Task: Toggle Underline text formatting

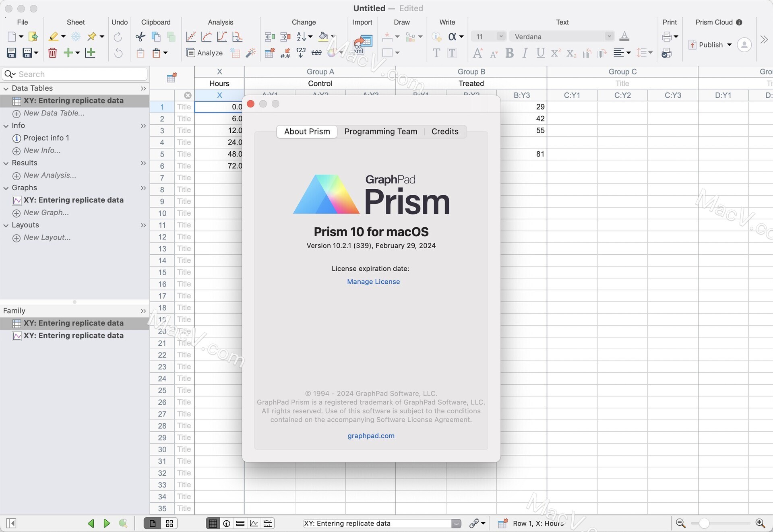Action: coord(540,53)
